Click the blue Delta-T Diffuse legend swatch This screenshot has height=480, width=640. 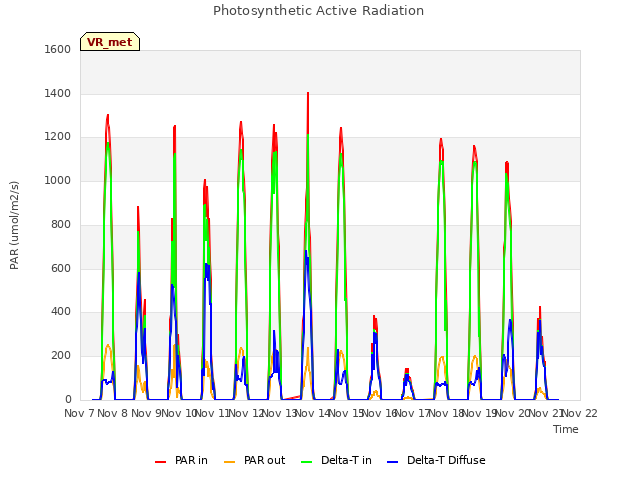[392, 462]
